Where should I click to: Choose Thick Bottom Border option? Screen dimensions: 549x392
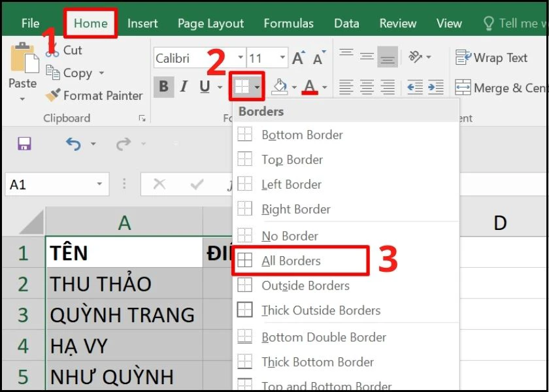(346, 362)
